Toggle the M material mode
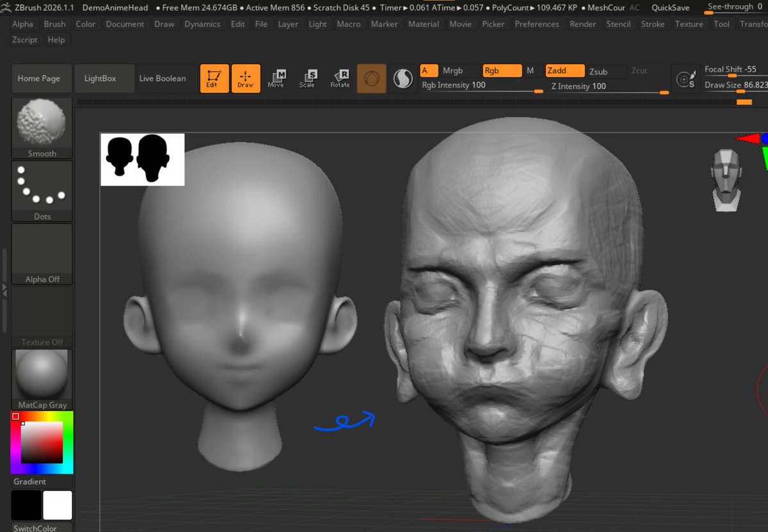This screenshot has height=532, width=768. point(531,71)
